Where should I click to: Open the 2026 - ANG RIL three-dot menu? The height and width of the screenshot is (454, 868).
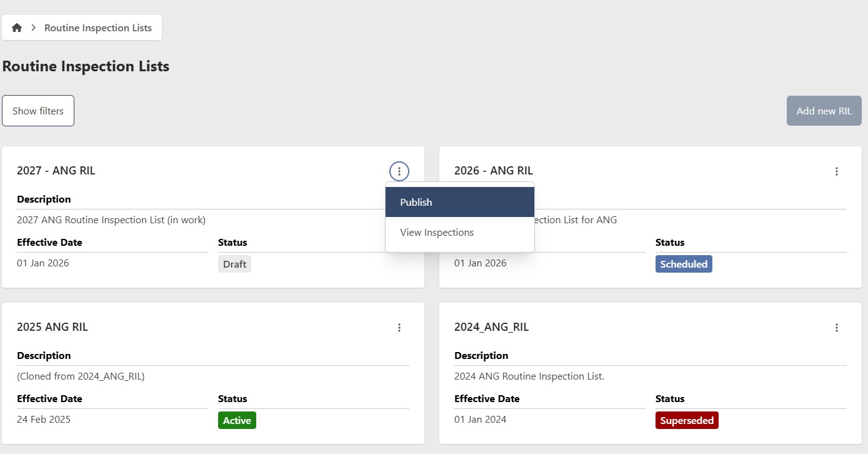pyautogui.click(x=837, y=171)
